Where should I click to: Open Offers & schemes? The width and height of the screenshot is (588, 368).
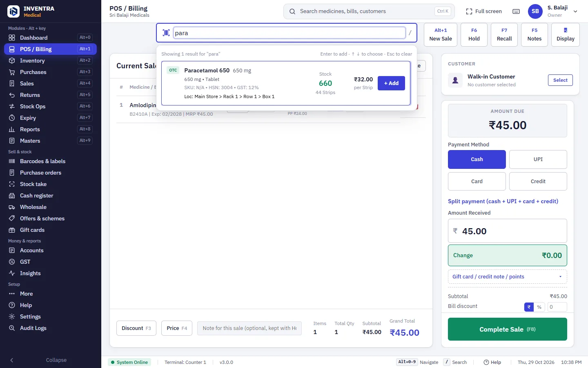[50, 218]
